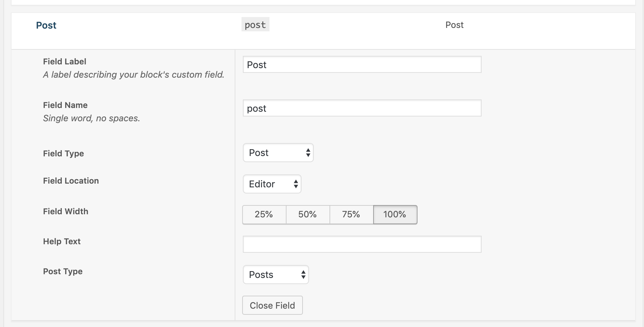
Task: Click the Field Label description text
Action: pyautogui.click(x=133, y=74)
